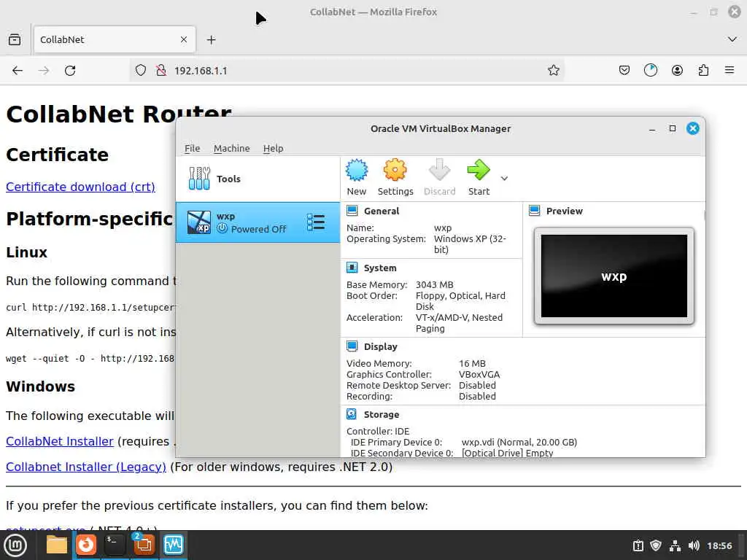Click the circular toolbar icon beside Pocket
This screenshot has height=560, width=747.
(x=650, y=71)
